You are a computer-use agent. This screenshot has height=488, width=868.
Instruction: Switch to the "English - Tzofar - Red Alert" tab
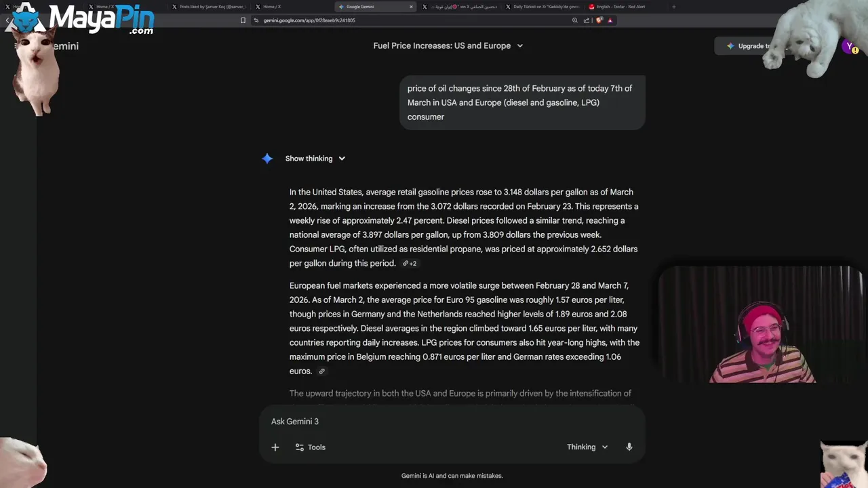coord(620,7)
